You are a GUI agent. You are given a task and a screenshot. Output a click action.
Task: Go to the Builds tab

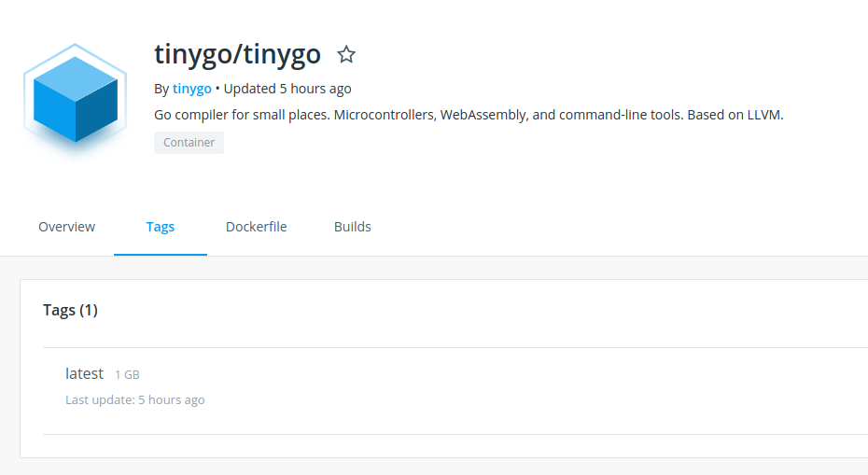pos(353,227)
